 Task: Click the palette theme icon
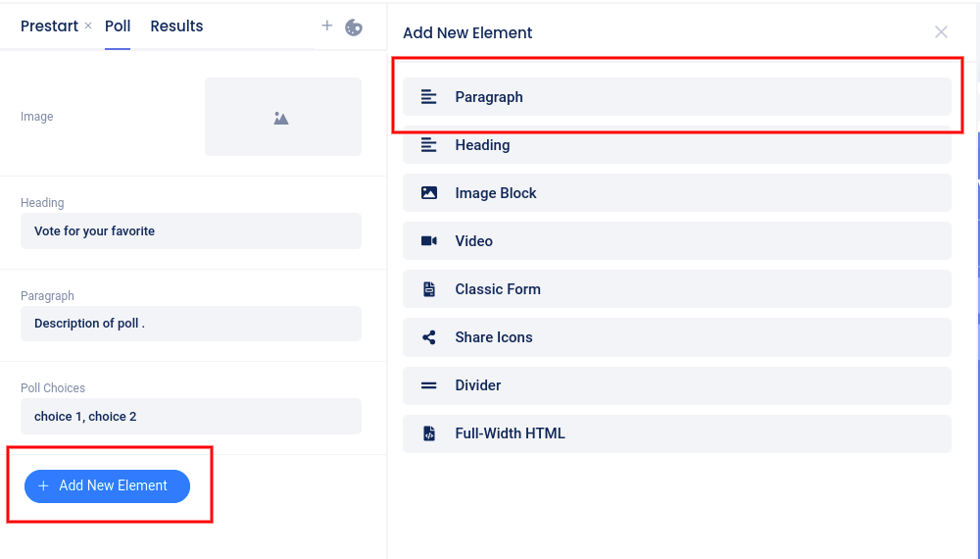click(354, 27)
